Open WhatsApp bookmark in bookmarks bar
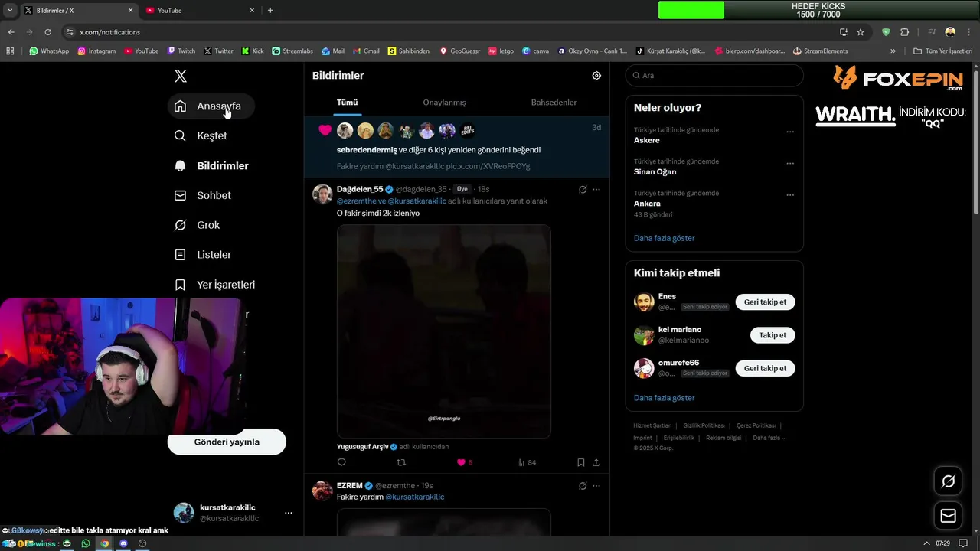Screen dimensions: 980x551 point(49,51)
